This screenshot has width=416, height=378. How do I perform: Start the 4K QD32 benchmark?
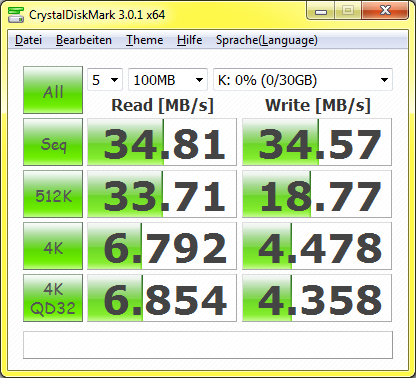click(x=53, y=298)
